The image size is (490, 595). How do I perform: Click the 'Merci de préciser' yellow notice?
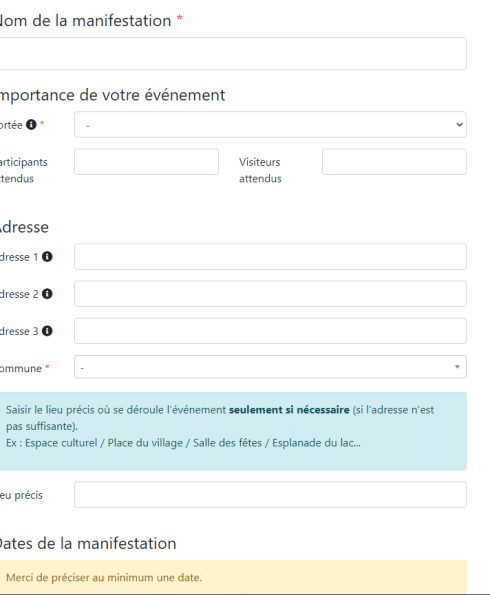pyautogui.click(x=232, y=577)
